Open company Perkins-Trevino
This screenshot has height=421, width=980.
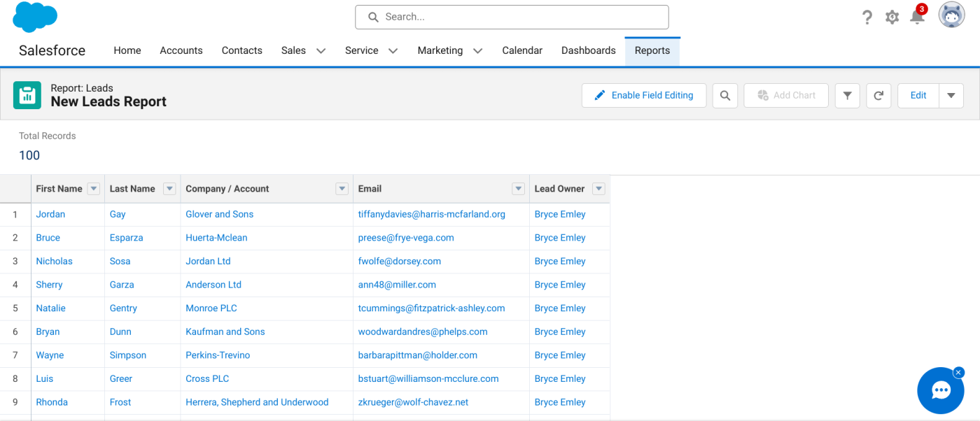pyautogui.click(x=218, y=355)
